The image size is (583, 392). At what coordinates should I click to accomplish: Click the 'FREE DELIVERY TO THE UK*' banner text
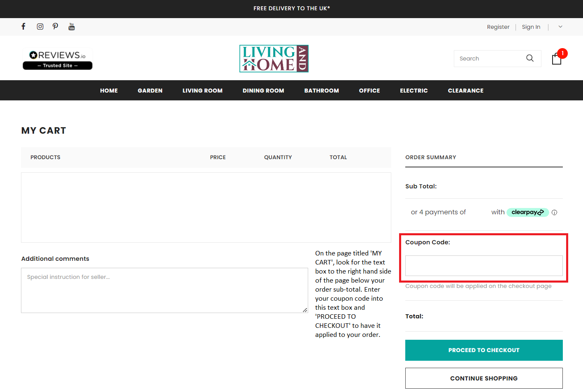point(292,8)
